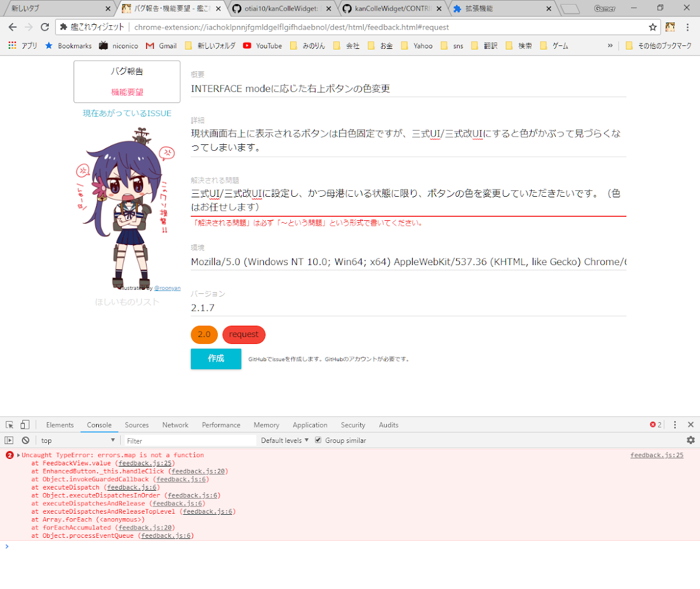This screenshot has width=700, height=589.
Task: Open the Apps grid shortcut in bookmarks bar
Action: click(x=23, y=45)
